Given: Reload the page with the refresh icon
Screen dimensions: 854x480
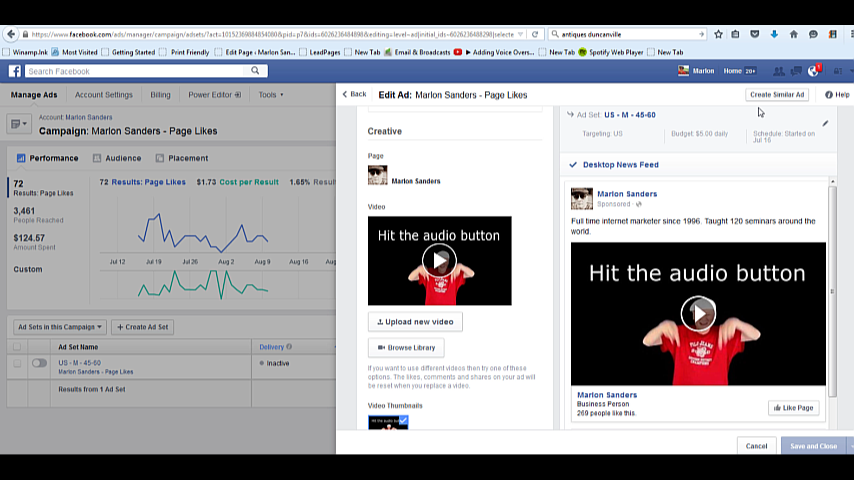Looking at the screenshot, I should 535,34.
